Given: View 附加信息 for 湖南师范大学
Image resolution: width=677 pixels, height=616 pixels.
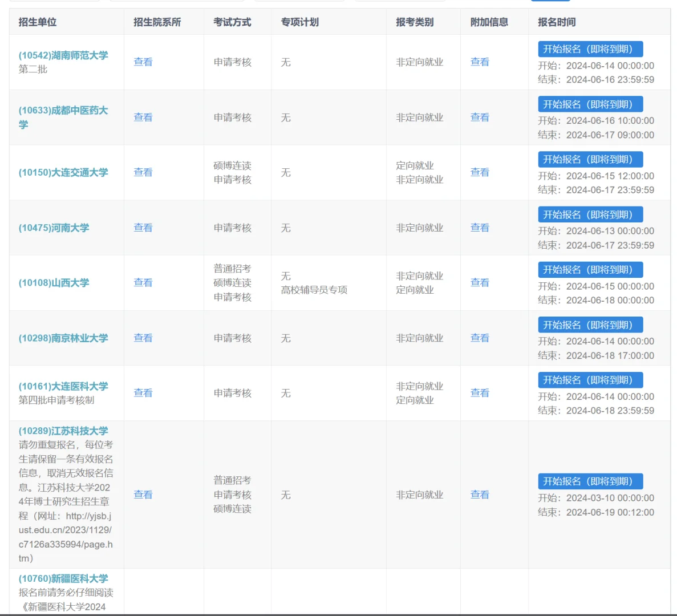Looking at the screenshot, I should pos(480,62).
